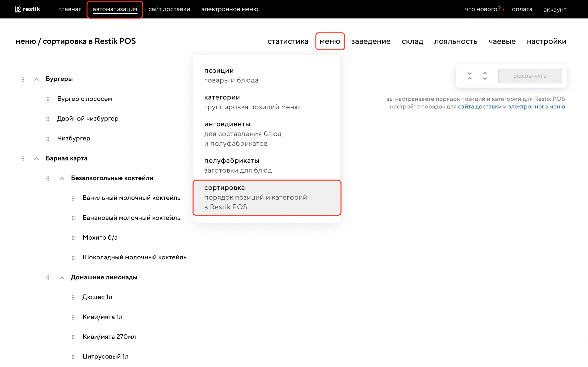Open the позиции menu entry
Screen dimensions: 588x367
(x=231, y=75)
